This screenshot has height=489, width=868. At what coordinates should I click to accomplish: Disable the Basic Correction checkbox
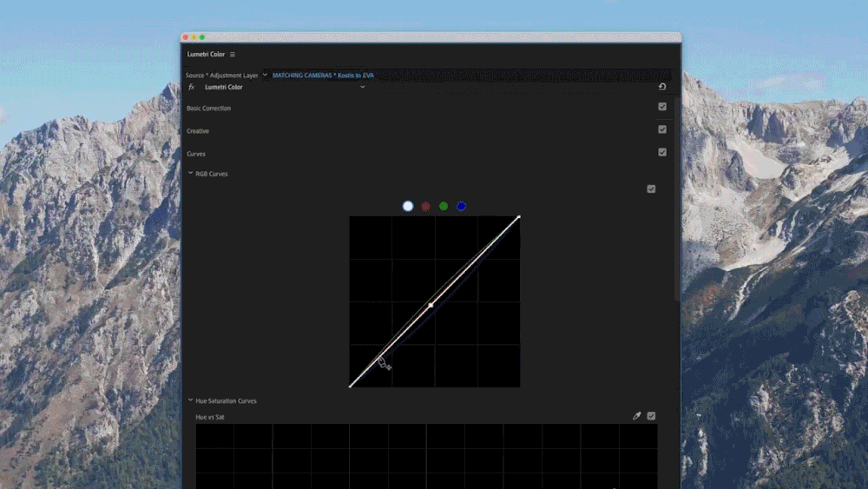tap(662, 106)
